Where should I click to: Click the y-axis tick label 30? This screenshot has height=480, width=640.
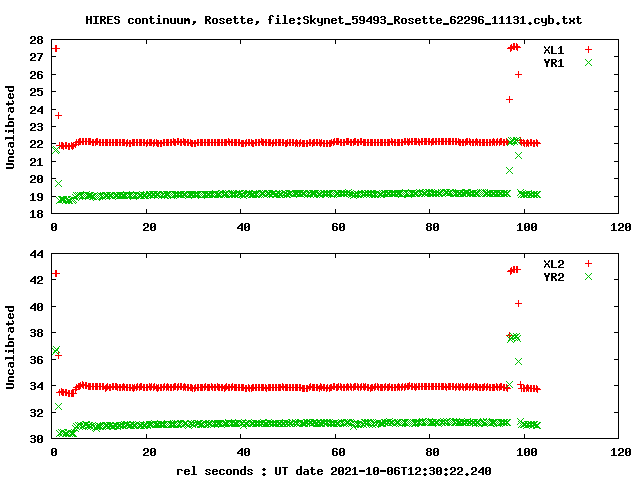36,439
